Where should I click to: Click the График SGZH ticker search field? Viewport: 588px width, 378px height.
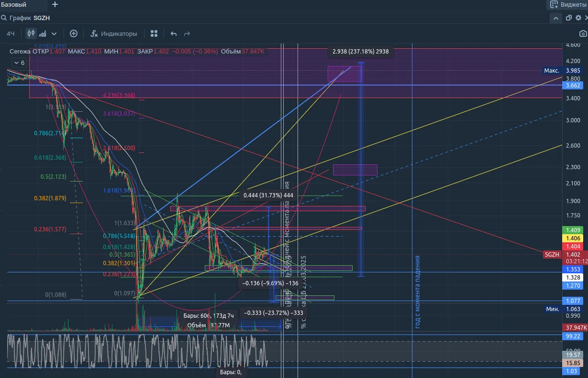(x=29, y=18)
